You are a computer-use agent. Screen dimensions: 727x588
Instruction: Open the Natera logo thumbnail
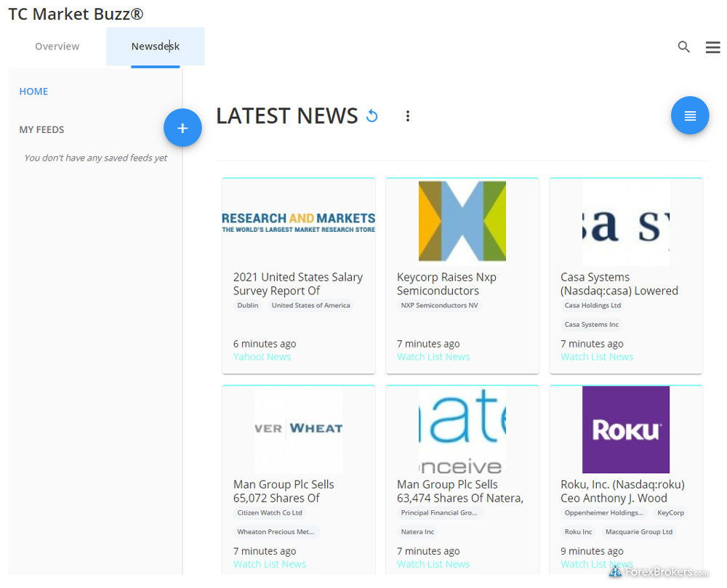pos(462,430)
